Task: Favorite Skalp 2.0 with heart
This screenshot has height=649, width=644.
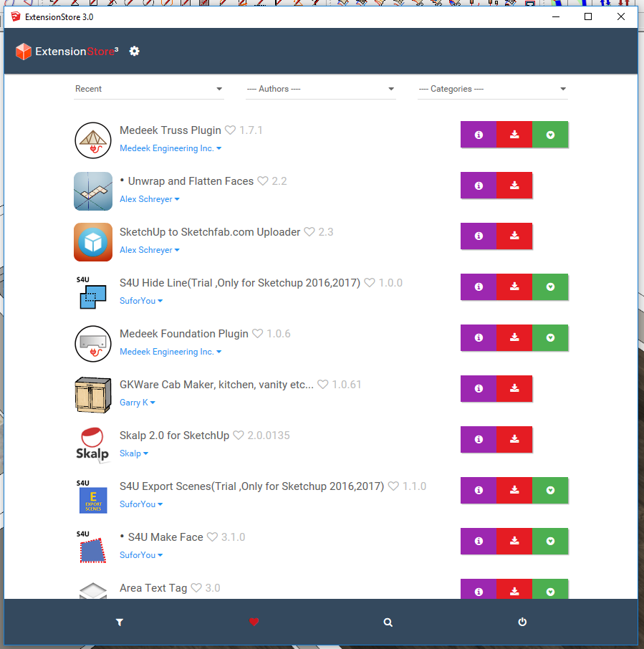Action: click(239, 436)
